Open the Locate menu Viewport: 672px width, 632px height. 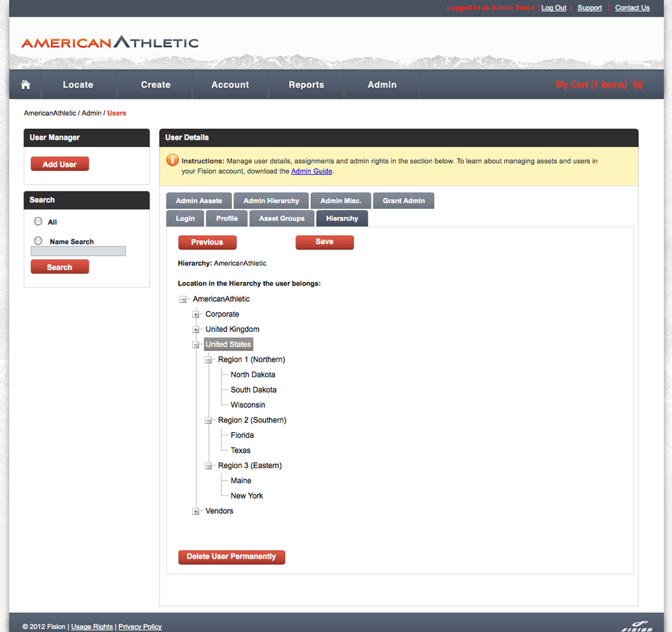click(78, 84)
